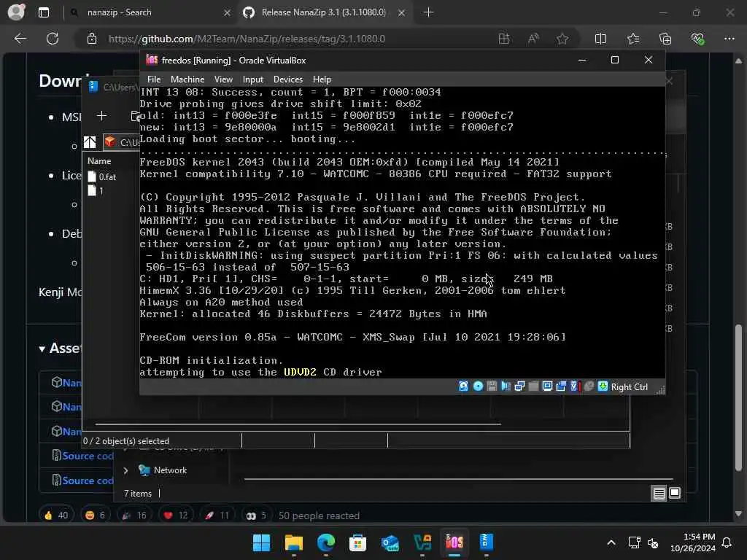Click the plus Add button in NanaZip
747x560 pixels.
[101, 116]
